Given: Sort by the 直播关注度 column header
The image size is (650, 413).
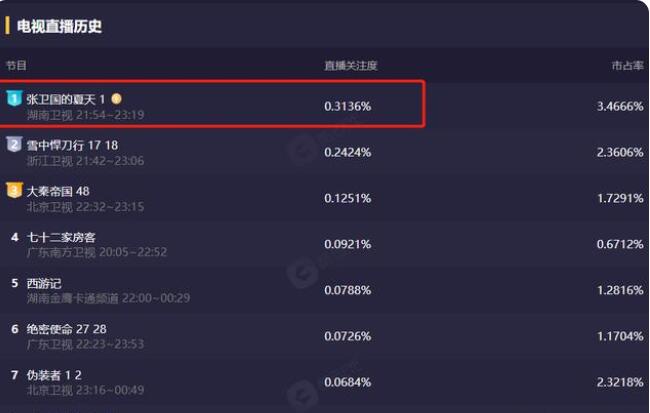Looking at the screenshot, I should pyautogui.click(x=350, y=66).
